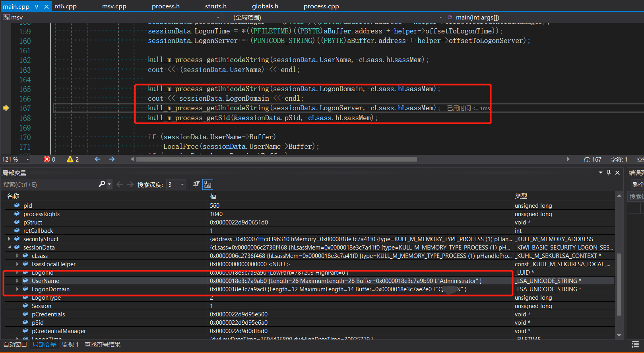This screenshot has height=353, width=644.
Task: Click the warning count indicator showing 2
Action: [x=73, y=159]
